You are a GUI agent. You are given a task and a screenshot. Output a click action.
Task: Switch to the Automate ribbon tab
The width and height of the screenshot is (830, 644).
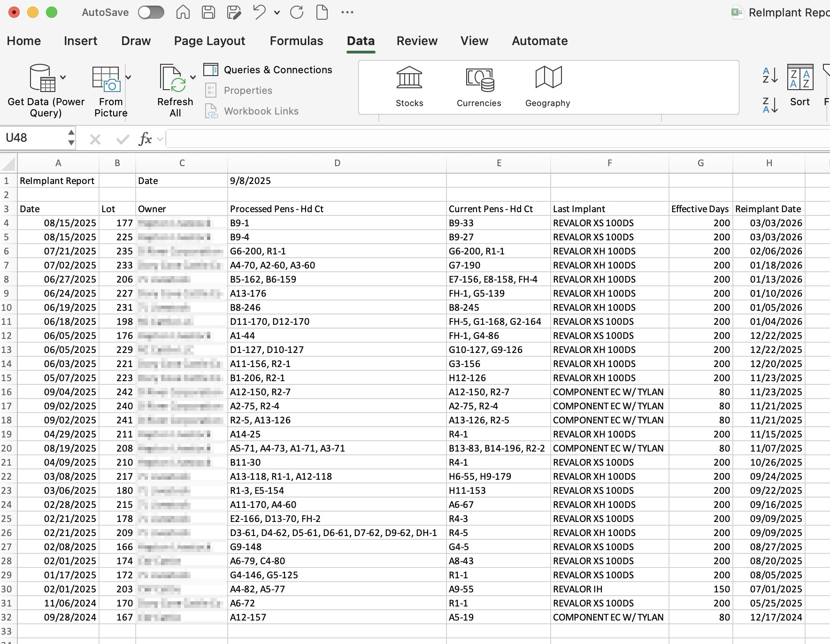tap(540, 41)
